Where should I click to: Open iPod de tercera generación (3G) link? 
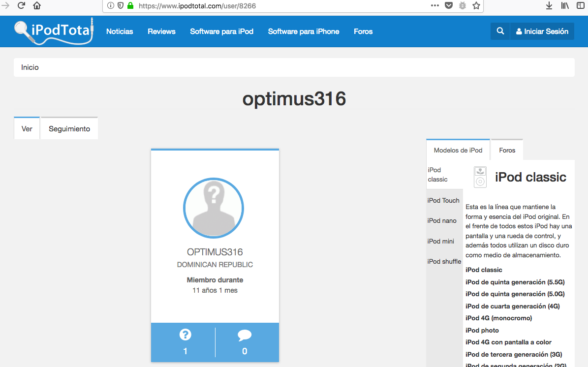(514, 354)
